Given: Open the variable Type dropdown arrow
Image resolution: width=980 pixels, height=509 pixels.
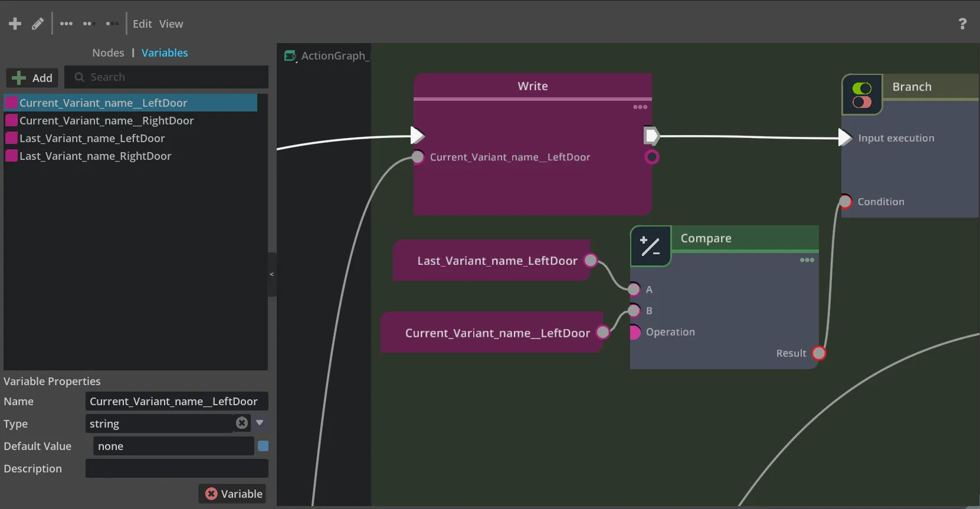Looking at the screenshot, I should 260,423.
